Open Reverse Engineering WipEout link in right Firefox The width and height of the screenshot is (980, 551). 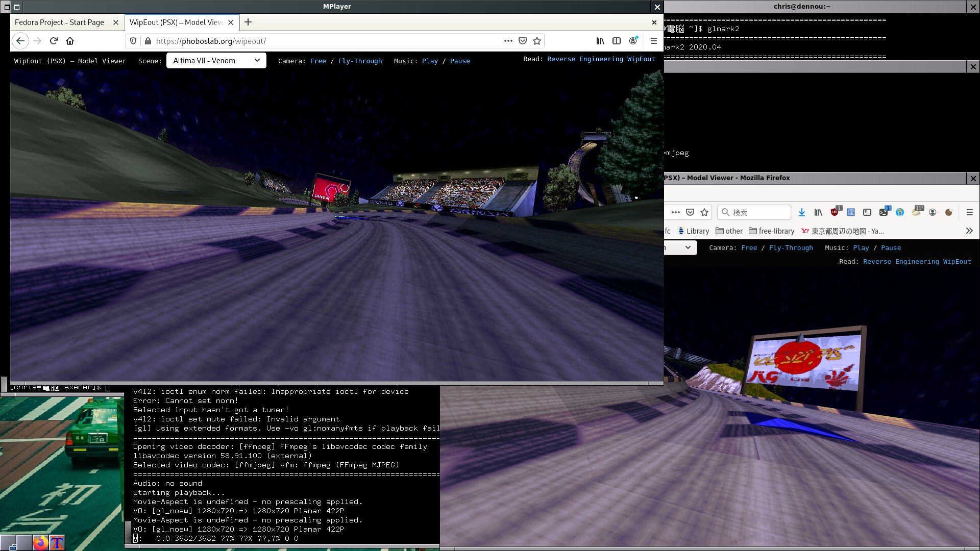click(x=917, y=262)
